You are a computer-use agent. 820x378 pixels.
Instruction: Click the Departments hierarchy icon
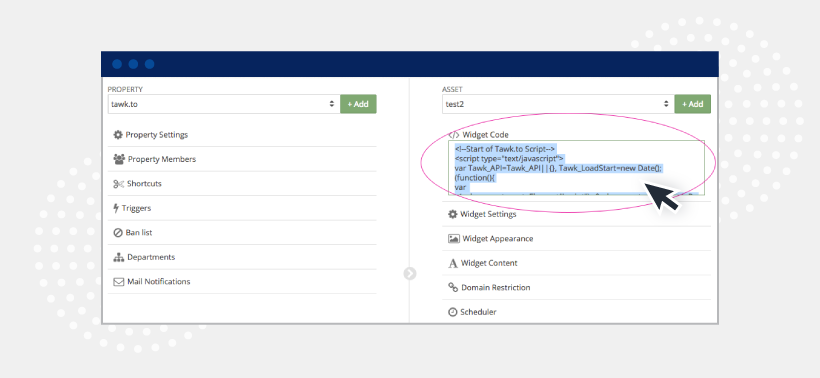(118, 257)
